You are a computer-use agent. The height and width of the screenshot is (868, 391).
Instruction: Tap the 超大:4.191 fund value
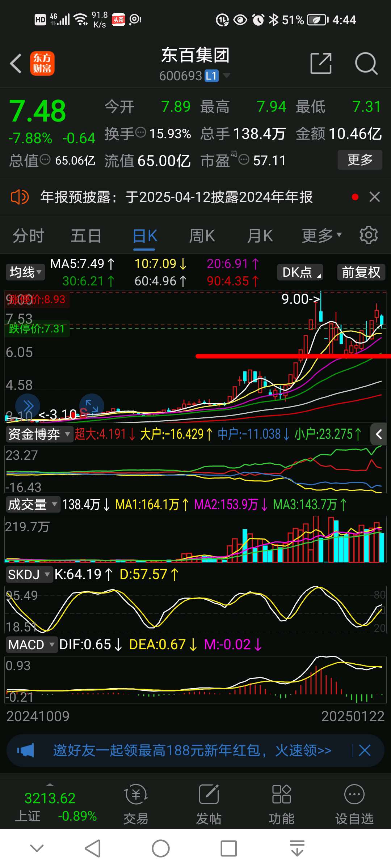click(x=105, y=434)
